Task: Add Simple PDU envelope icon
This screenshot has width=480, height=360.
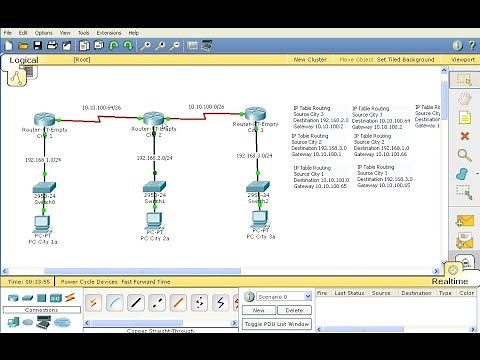Action: pos(465,221)
